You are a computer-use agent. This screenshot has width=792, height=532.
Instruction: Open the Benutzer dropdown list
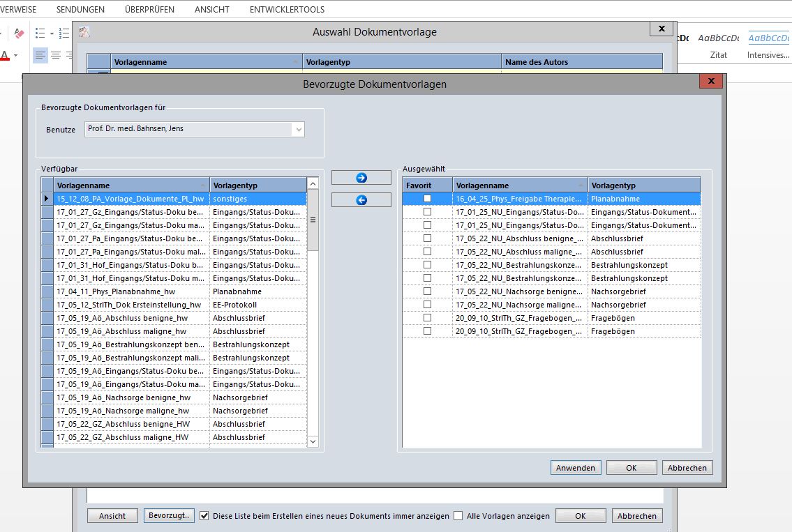pos(299,129)
